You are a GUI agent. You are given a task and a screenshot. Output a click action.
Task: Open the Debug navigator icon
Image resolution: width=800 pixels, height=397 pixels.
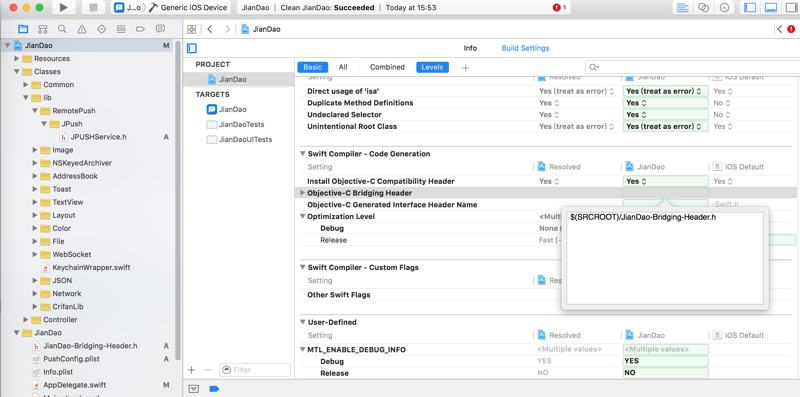(x=121, y=29)
